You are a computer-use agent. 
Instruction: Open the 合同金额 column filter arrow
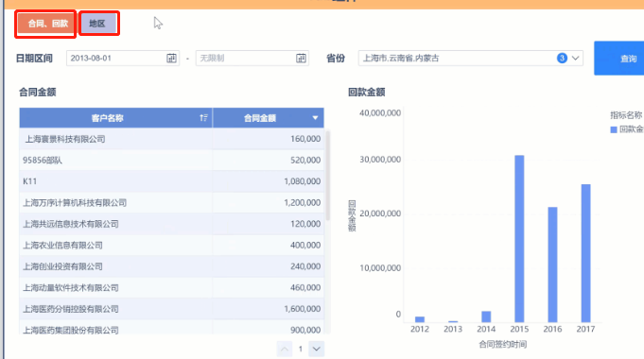pyautogui.click(x=315, y=118)
